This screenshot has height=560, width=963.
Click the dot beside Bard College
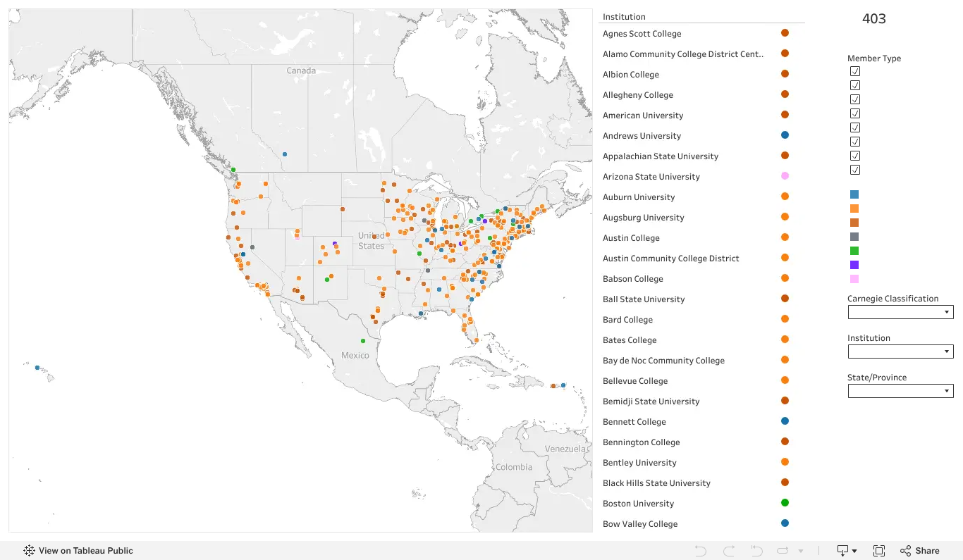(x=785, y=319)
